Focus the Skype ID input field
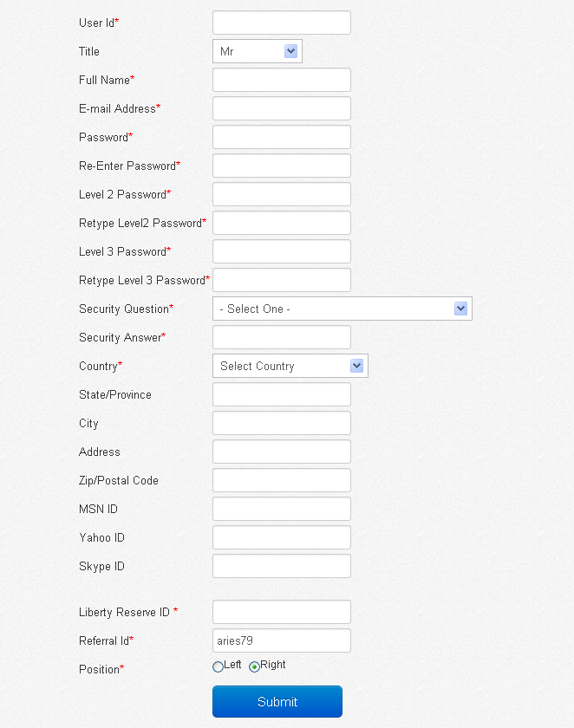 [x=282, y=566]
